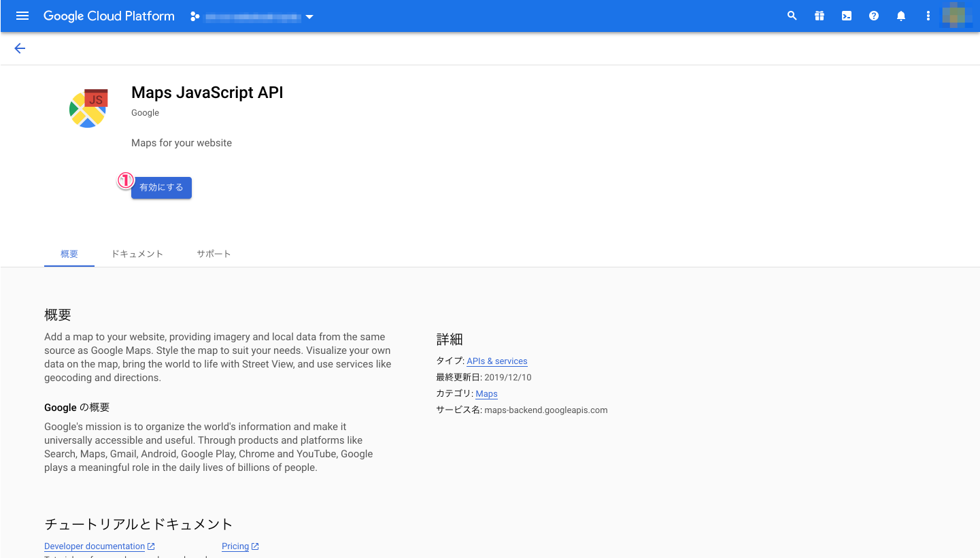Show notifications bell

click(x=901, y=16)
